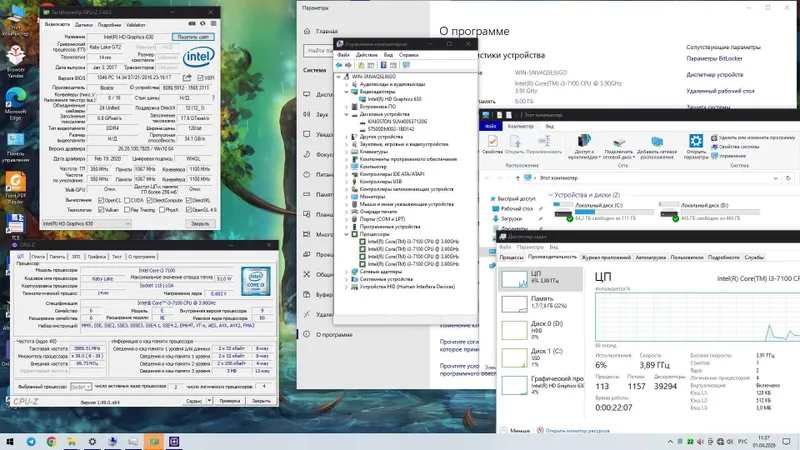Click the BIOS export share icon
This screenshot has height=450, width=800.
coord(187,78)
